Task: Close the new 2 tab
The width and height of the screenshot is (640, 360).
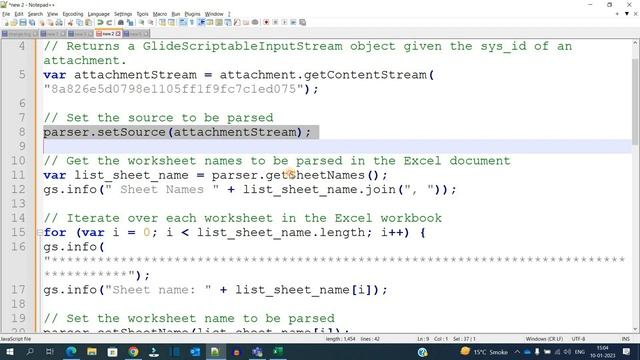Action: coord(118,33)
